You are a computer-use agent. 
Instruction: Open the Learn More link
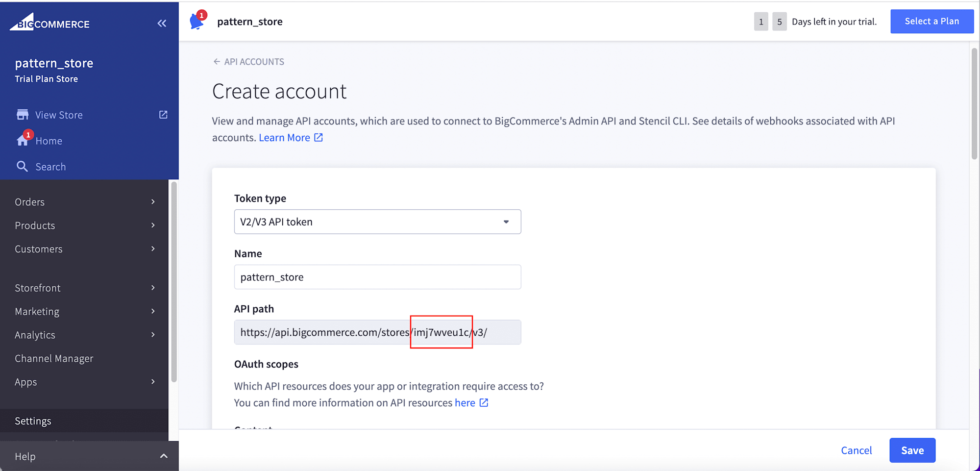284,138
